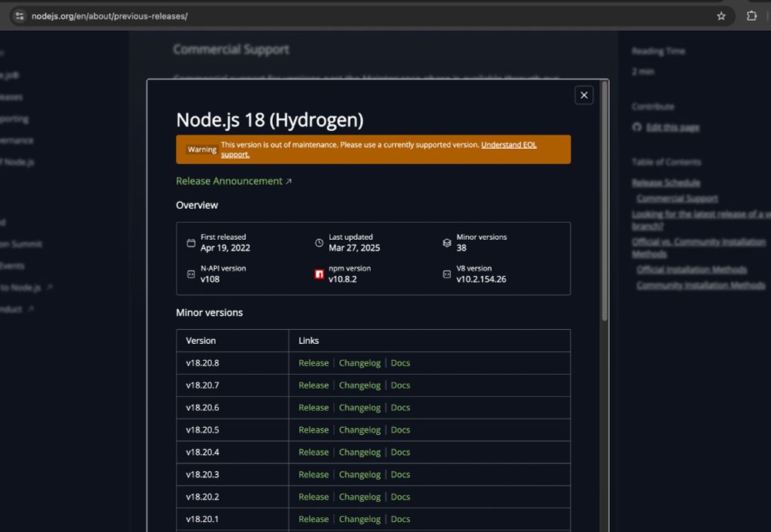Close the Node.js 18 dialog
Image resolution: width=771 pixels, height=532 pixels.
pos(584,96)
